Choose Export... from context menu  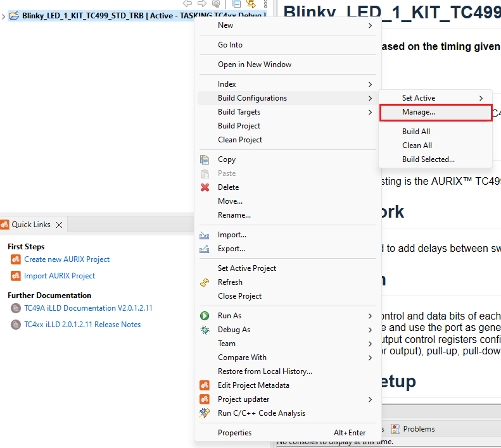tap(288, 249)
